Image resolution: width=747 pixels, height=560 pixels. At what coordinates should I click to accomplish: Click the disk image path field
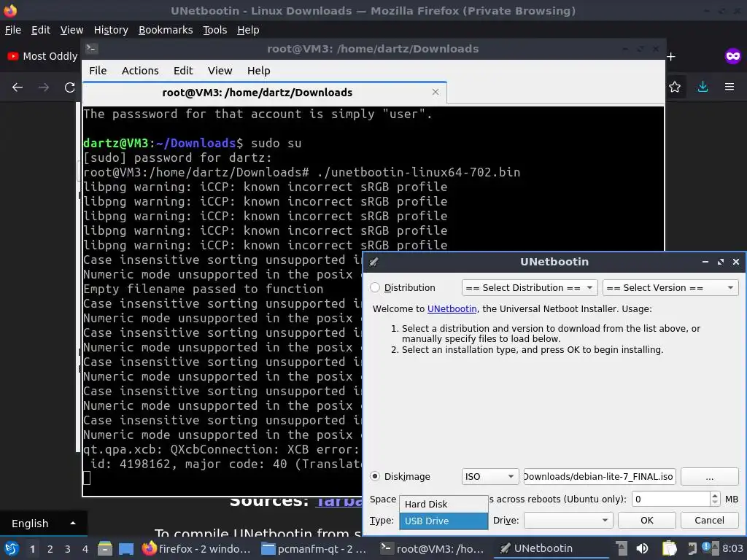600,476
